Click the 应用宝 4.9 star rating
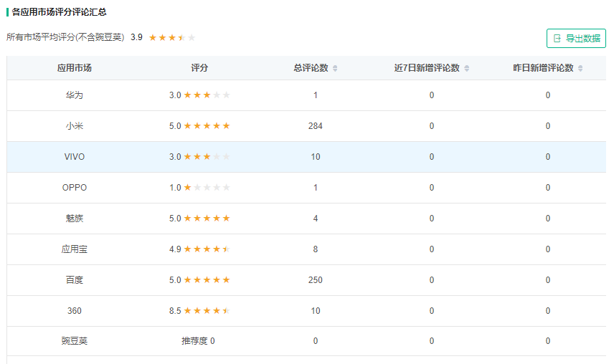 coord(207,249)
